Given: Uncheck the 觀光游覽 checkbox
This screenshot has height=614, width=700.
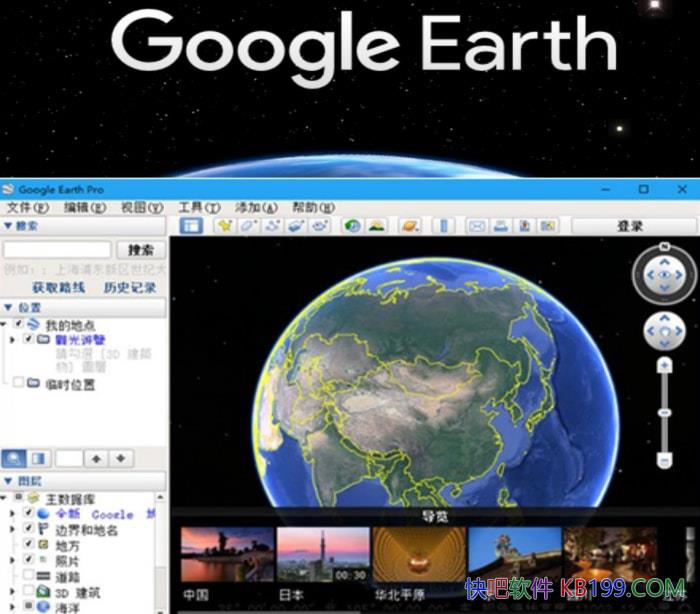Looking at the screenshot, I should point(28,339).
